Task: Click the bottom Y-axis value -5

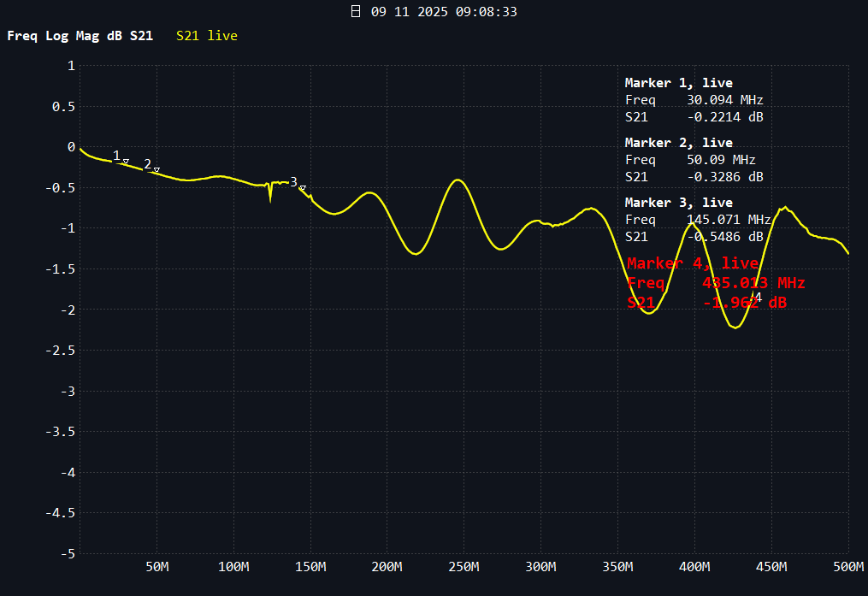Action: pyautogui.click(x=68, y=553)
